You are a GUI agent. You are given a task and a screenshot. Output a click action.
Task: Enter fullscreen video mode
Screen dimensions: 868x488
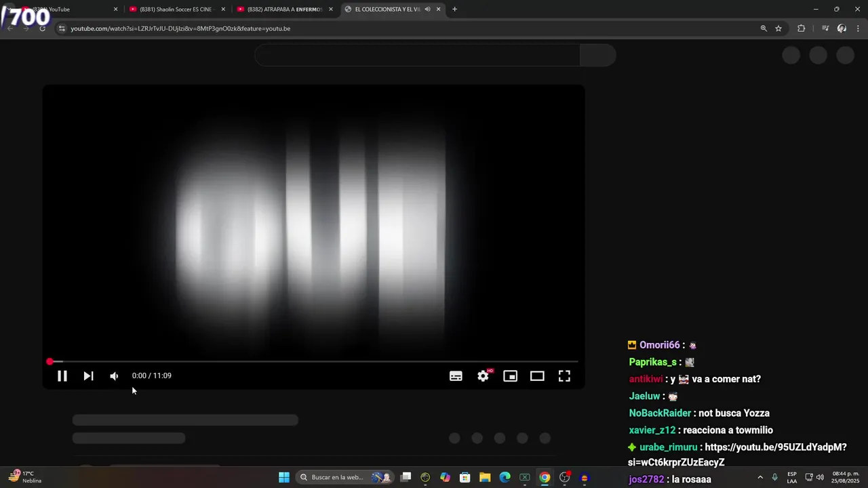(x=564, y=376)
